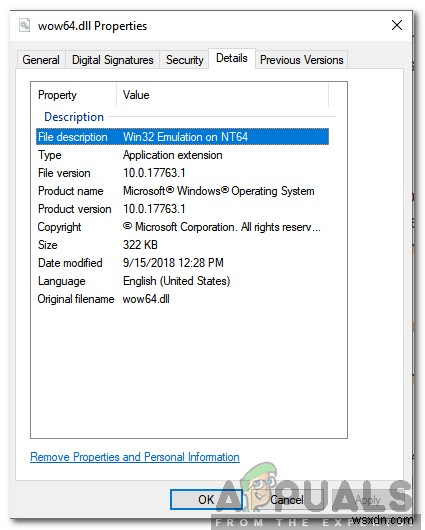Click 'Microsoft® Windows® Operating System' value
Viewport: 425px width, 530px height.
(x=219, y=191)
